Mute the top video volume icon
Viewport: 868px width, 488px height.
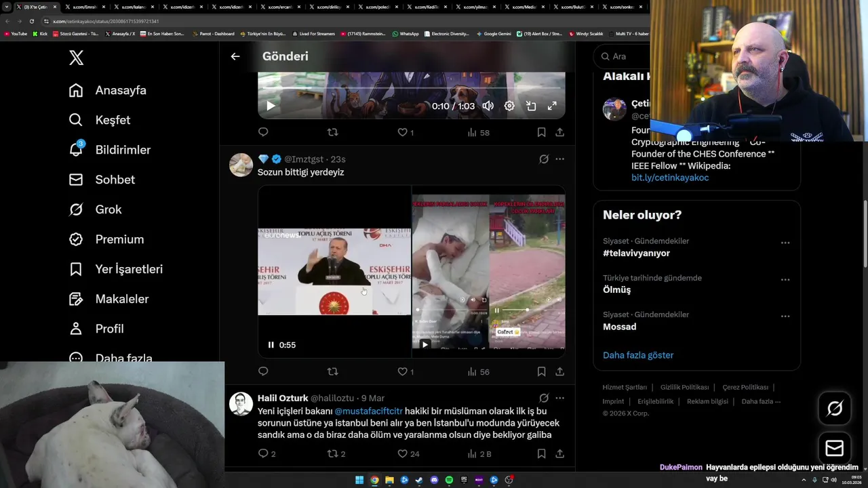488,106
